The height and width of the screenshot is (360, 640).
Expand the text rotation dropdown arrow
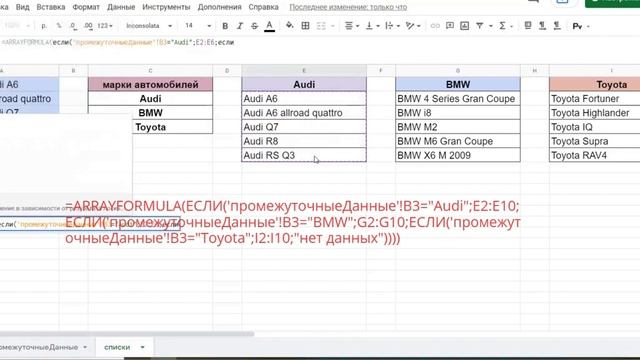[419, 26]
